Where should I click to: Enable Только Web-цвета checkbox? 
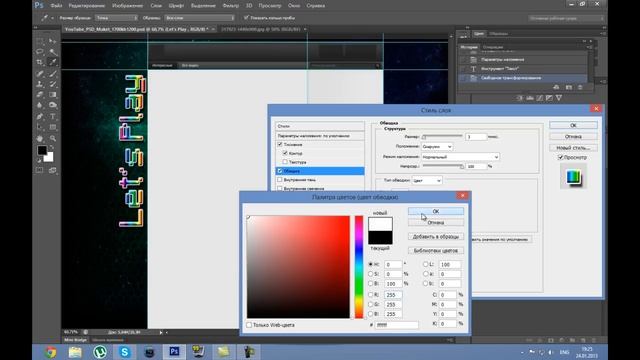[x=249, y=325]
